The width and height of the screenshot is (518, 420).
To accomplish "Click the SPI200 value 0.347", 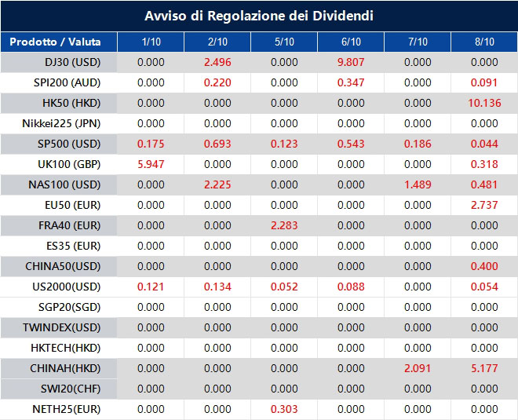I will pos(351,82).
